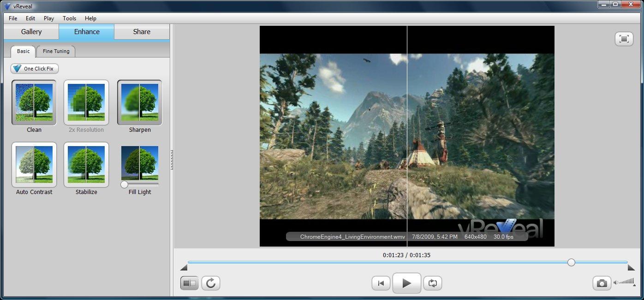Mute audio via the speaker icon

pyautogui.click(x=616, y=282)
